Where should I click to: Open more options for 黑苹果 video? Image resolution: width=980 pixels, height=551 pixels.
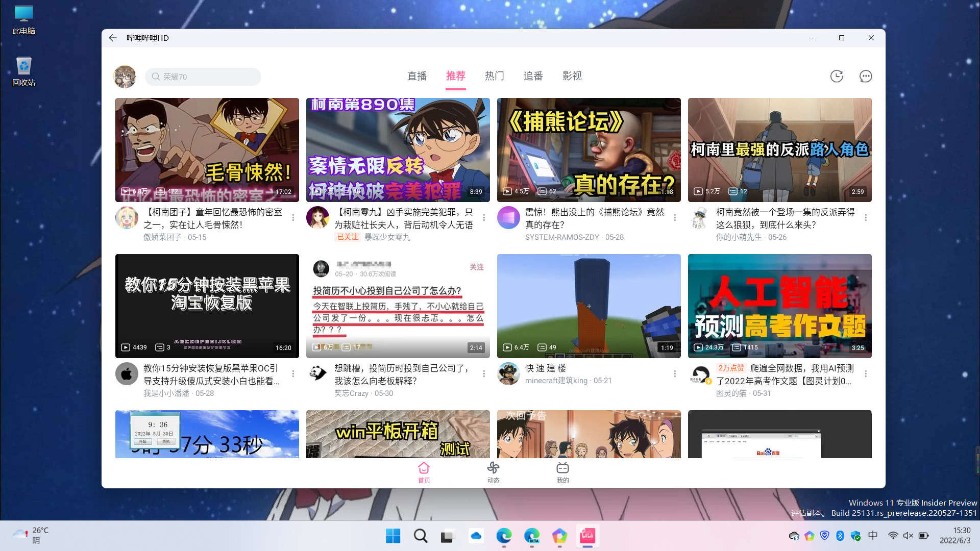(293, 374)
